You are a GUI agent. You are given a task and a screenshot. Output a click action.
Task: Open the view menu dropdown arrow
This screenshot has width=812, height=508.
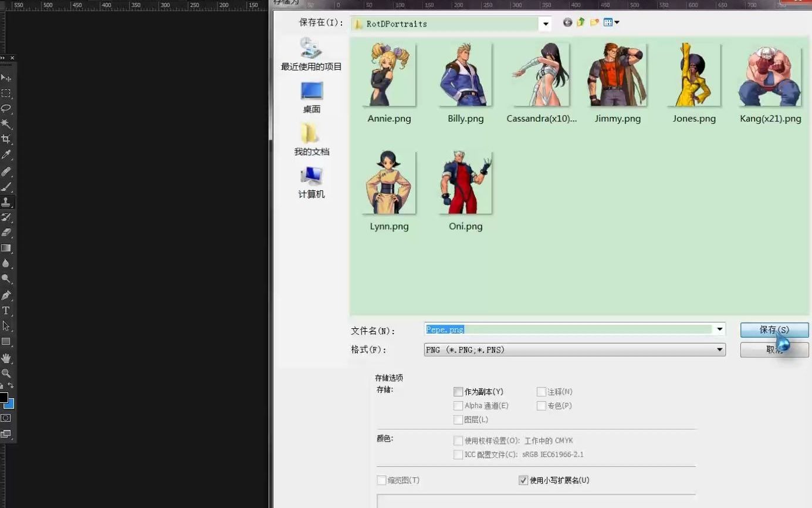click(617, 23)
